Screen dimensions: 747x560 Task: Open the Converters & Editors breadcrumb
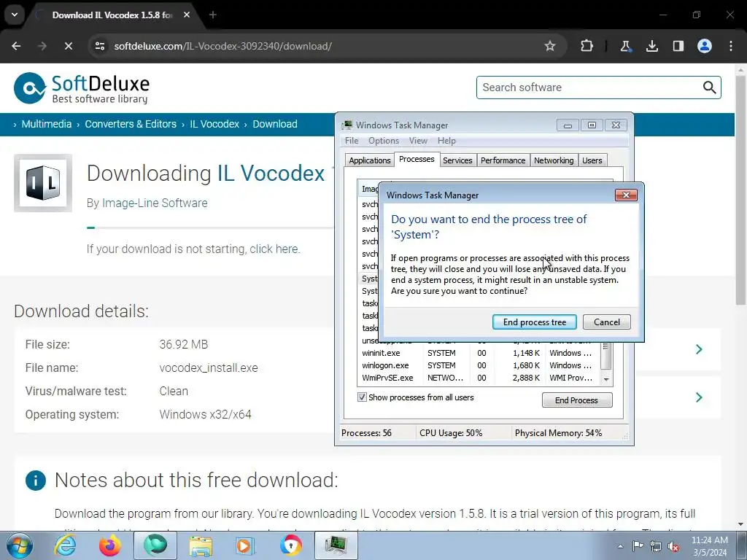coord(131,124)
